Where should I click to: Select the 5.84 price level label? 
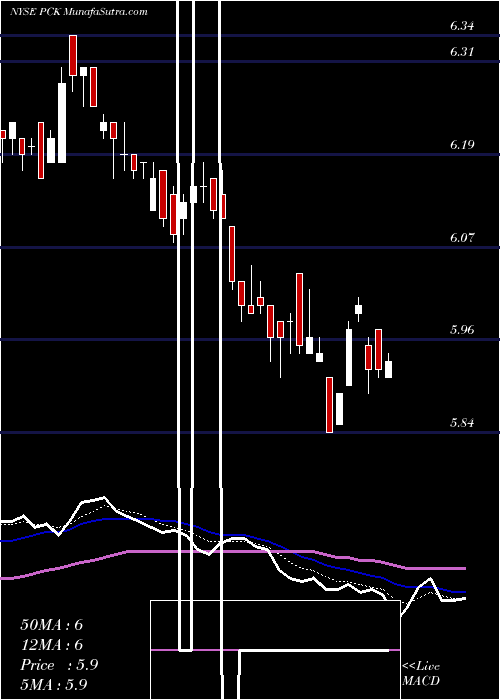point(462,422)
